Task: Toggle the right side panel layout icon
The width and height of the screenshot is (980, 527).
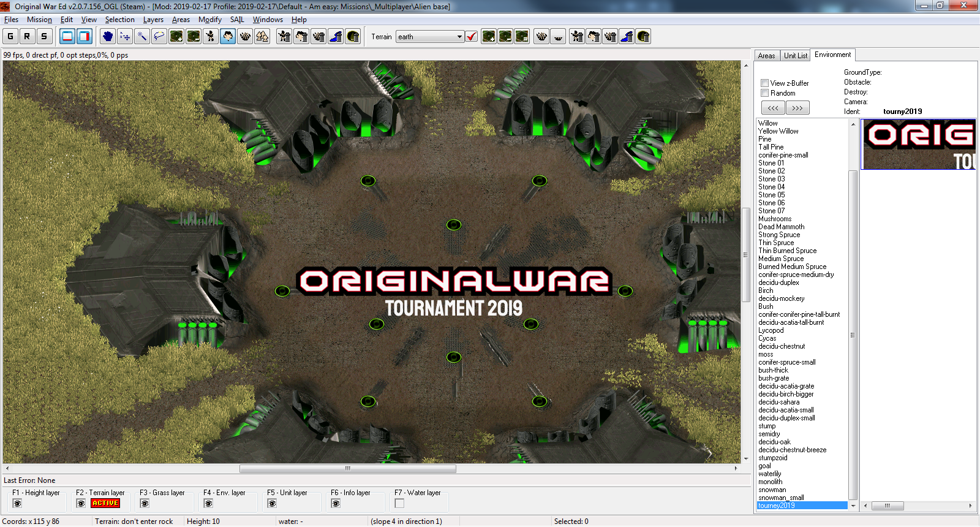Action: tap(85, 36)
